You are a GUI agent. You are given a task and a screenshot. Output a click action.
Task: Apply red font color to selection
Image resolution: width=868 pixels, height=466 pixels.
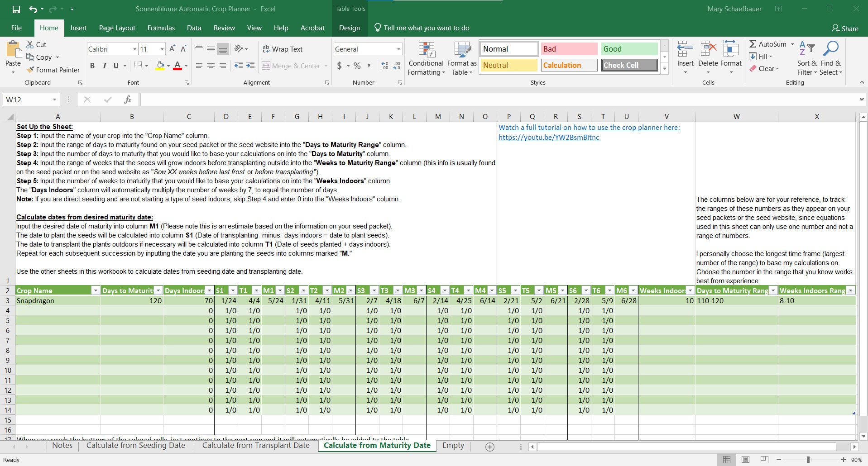(178, 66)
